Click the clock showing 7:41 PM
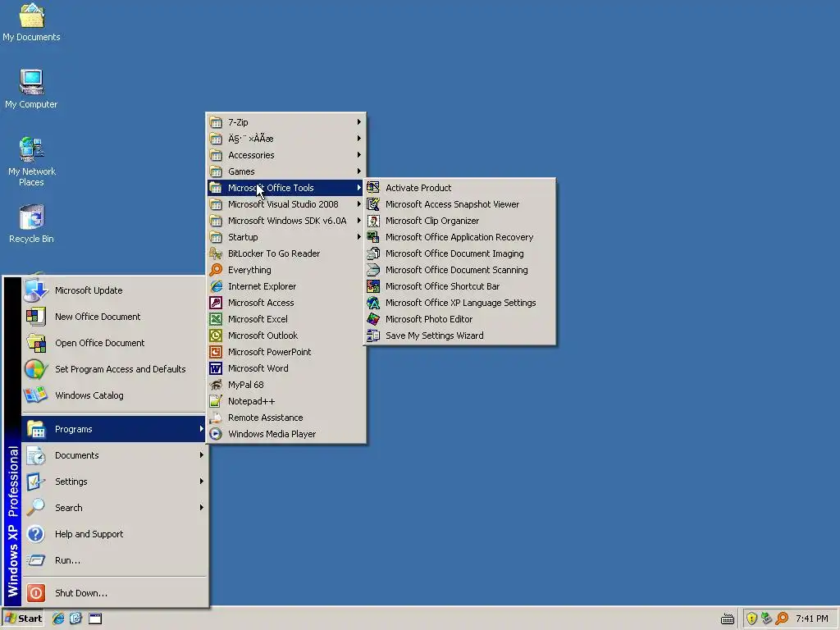 click(811, 619)
